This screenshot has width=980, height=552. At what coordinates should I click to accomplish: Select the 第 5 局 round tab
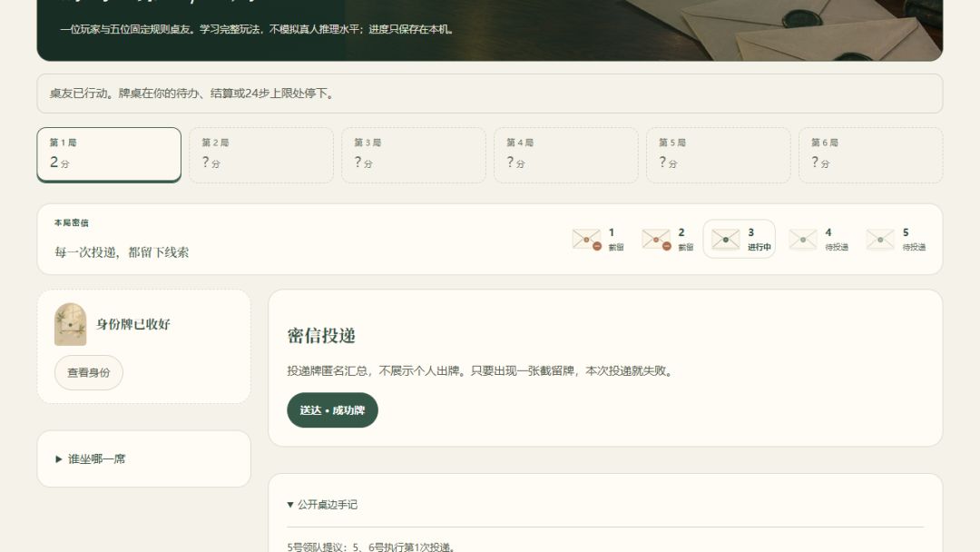[x=718, y=154]
